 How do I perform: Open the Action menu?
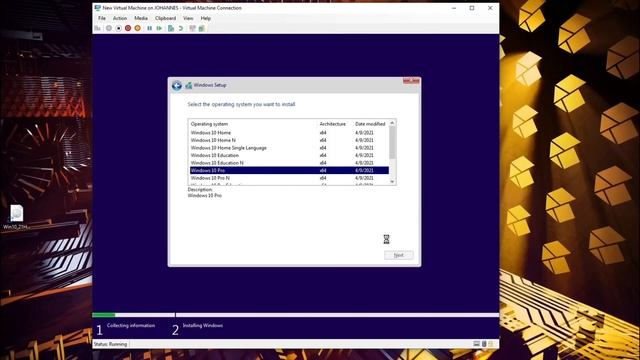120,18
